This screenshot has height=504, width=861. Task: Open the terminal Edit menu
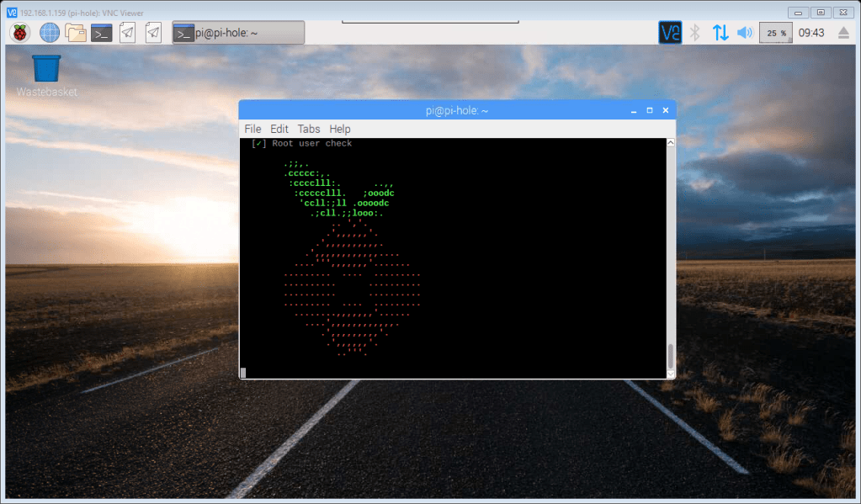(x=279, y=129)
